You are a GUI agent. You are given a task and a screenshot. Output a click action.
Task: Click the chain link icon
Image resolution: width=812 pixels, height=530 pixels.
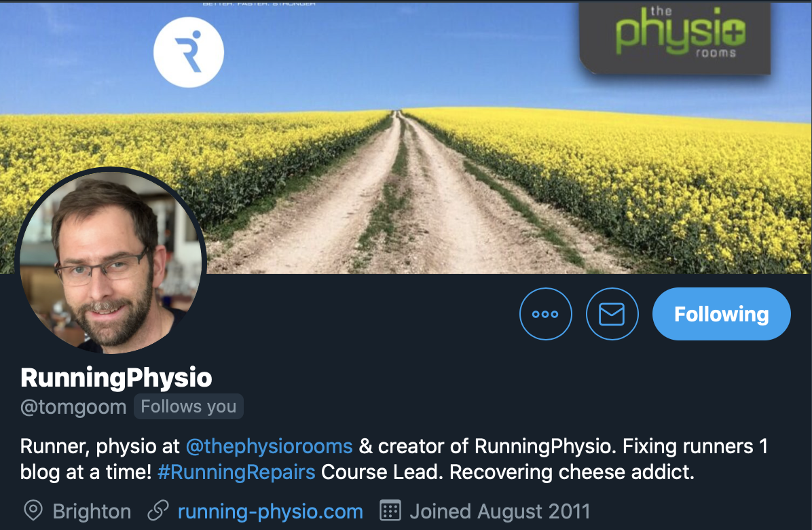pos(158,510)
